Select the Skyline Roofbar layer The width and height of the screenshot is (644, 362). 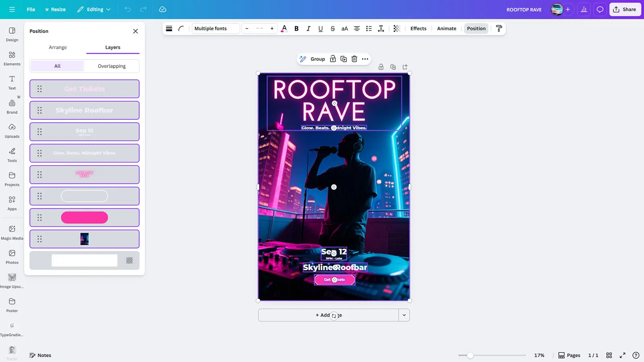[85, 110]
